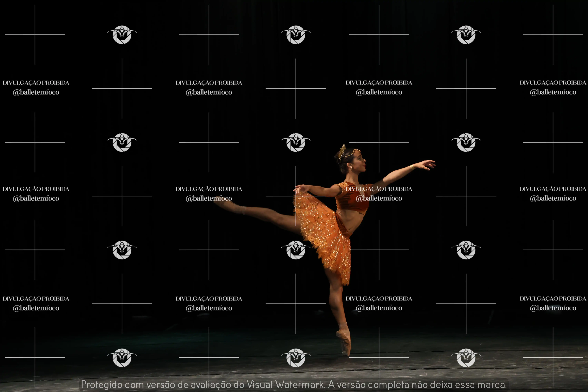Click the crosshair mark touching the dancer's face
Image resolution: width=588 pixels, height=392 pixels.
coord(379,142)
